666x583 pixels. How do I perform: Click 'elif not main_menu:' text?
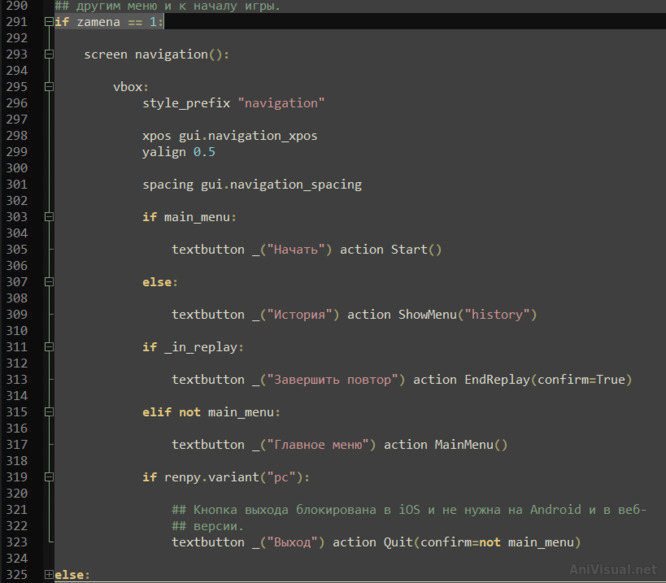(x=212, y=412)
